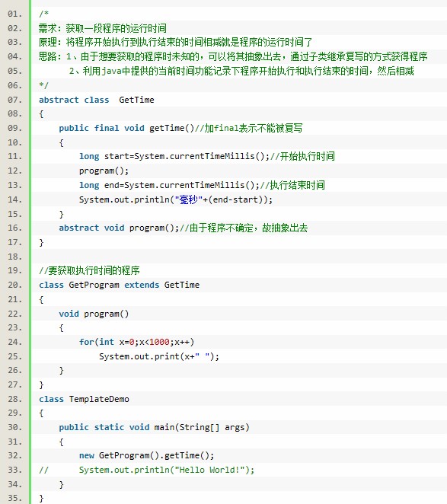Click 'main(String[] args)' method signature
The width and height of the screenshot is (447, 504).
(x=202, y=427)
